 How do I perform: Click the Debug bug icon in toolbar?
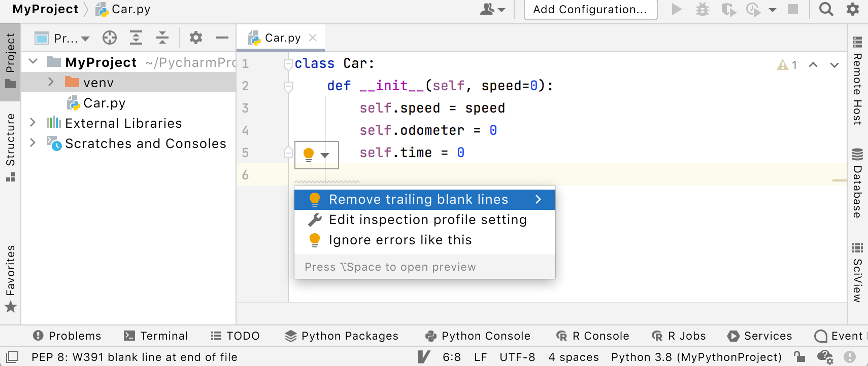703,10
